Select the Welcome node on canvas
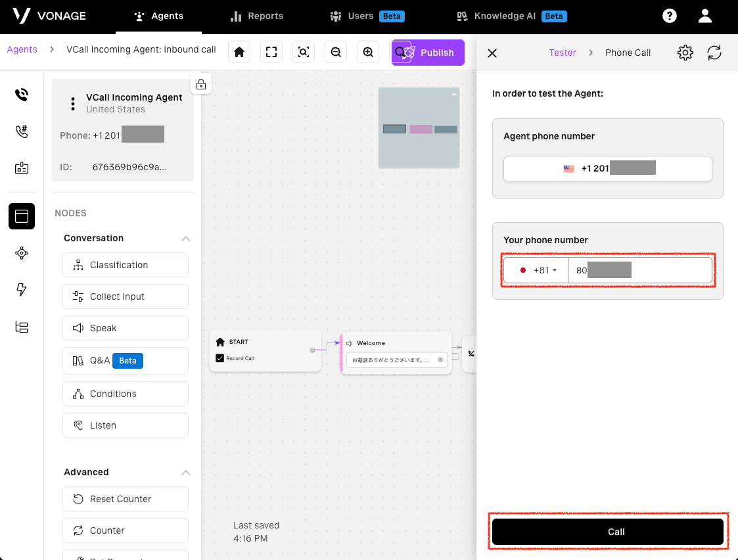Screen dimensions: 738x560 396,353
